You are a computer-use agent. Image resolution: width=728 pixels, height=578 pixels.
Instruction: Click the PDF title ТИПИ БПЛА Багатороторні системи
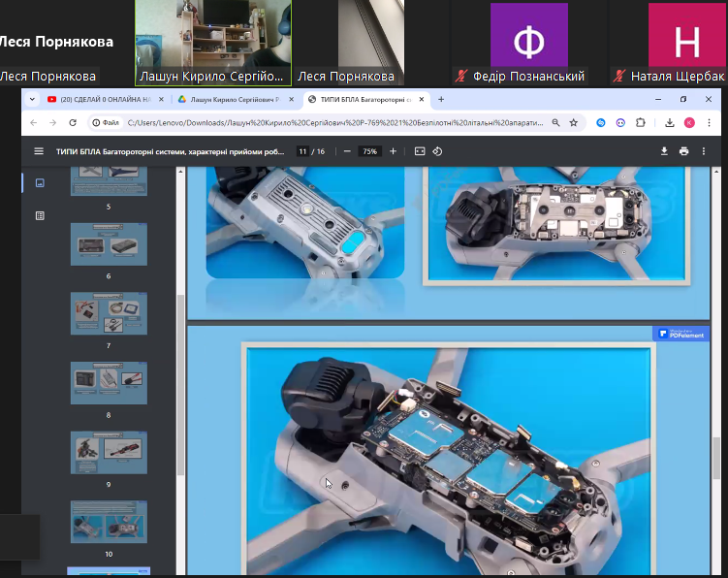point(170,151)
